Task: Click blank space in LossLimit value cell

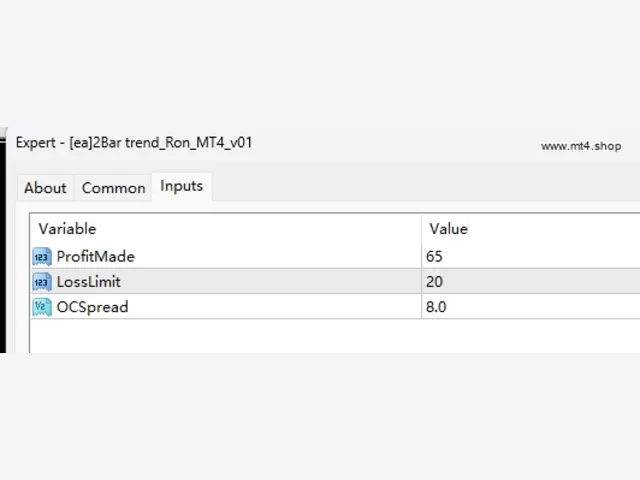Action: coord(543,282)
